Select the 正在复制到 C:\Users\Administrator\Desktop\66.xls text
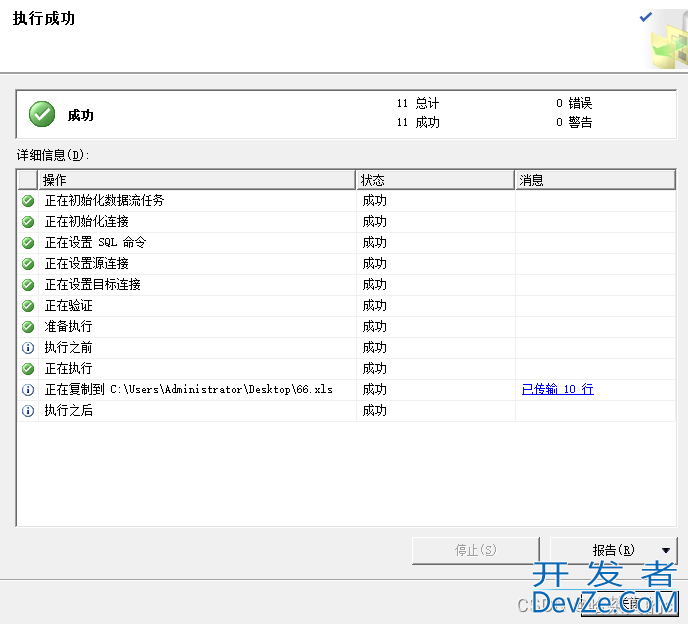 (x=189, y=389)
